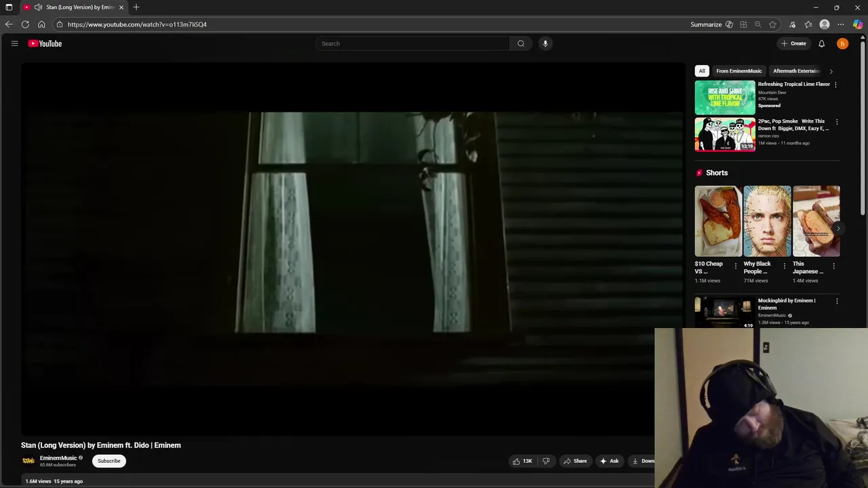868x488 pixels.
Task: Open the media control music icon
Action: [x=792, y=24]
